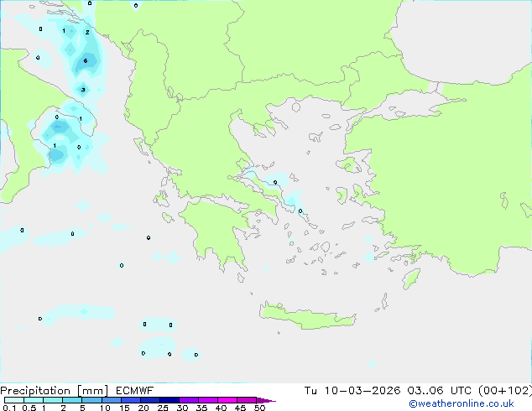Click the "15" legend scale label
This screenshot has width=532, height=411.
click(x=124, y=408)
